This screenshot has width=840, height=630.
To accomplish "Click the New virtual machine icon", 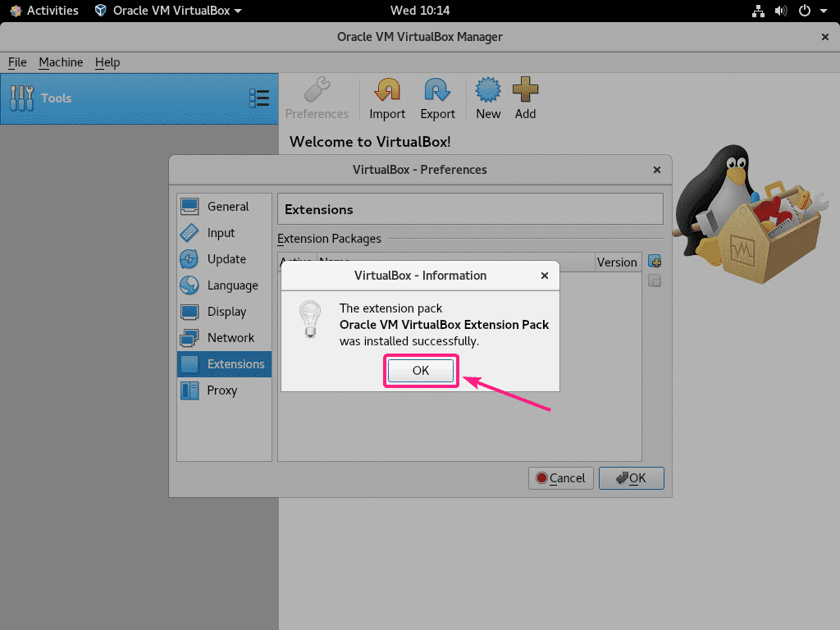I will pos(488,89).
